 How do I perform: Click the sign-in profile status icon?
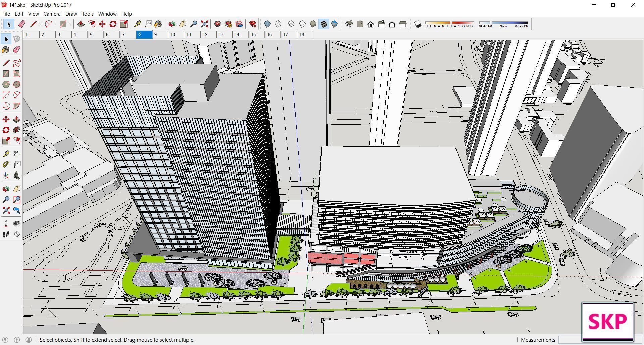[x=29, y=340]
